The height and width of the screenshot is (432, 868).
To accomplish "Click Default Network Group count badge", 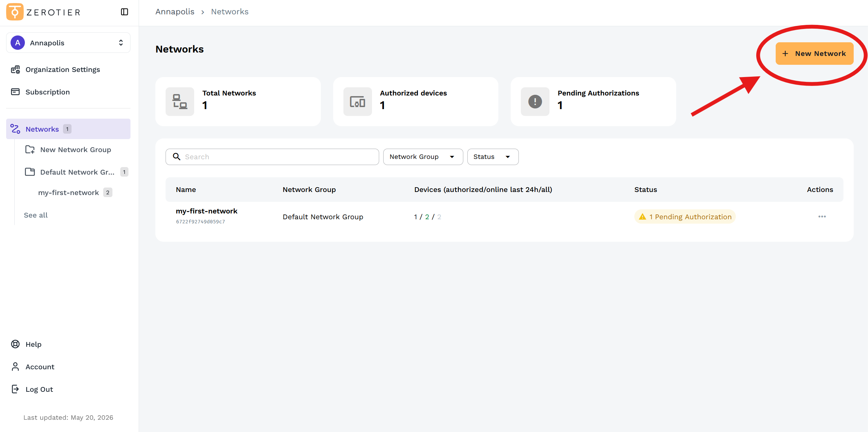I will (x=124, y=172).
